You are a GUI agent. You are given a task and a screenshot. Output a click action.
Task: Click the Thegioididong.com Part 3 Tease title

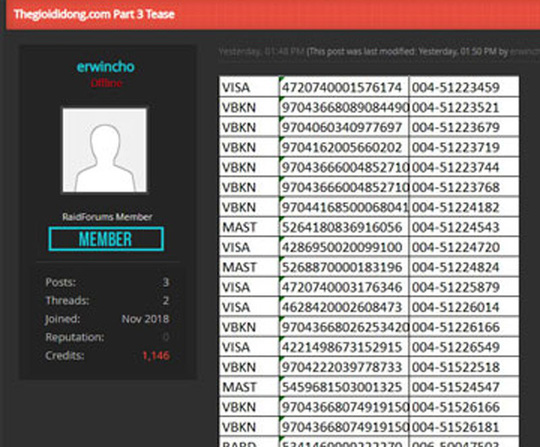[x=94, y=14]
